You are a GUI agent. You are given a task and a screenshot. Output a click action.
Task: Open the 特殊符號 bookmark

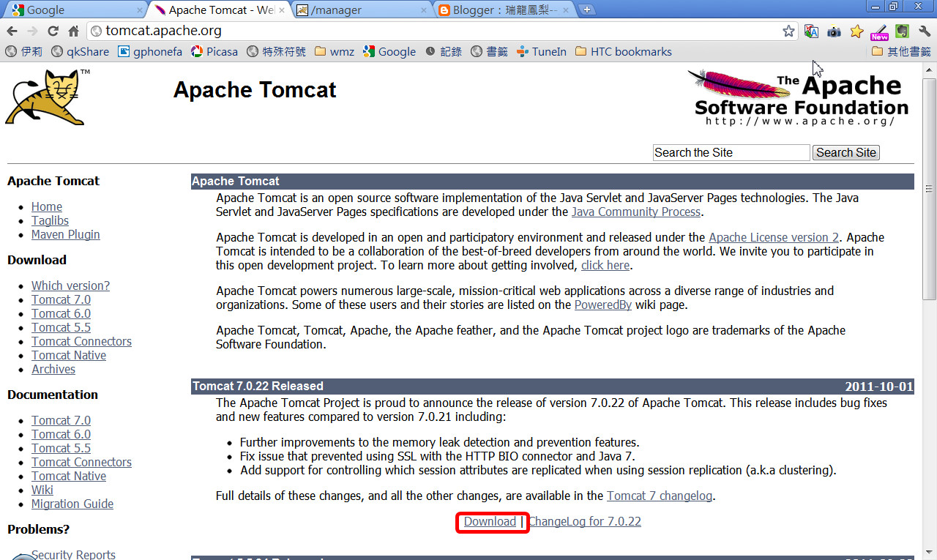[277, 51]
